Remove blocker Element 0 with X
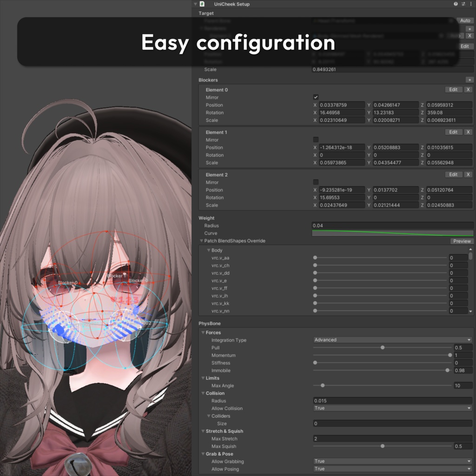Image resolution: width=476 pixels, height=476 pixels. (x=468, y=90)
